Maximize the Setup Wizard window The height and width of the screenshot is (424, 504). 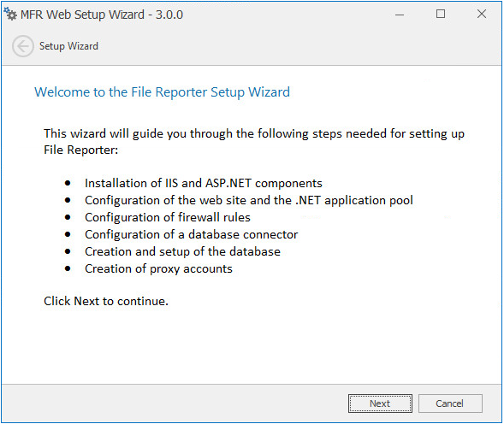tap(441, 14)
